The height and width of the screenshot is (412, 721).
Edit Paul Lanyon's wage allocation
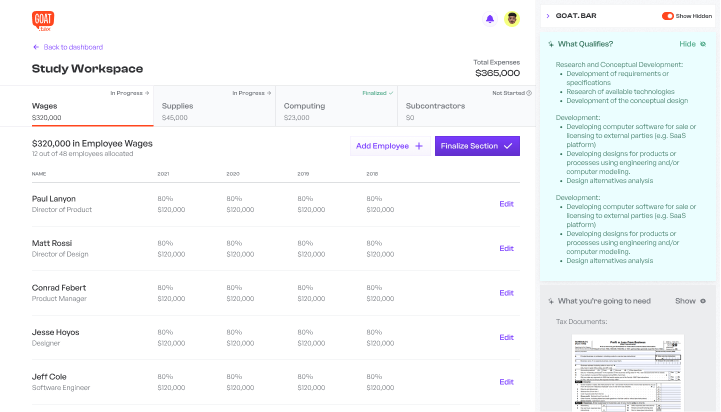point(506,204)
